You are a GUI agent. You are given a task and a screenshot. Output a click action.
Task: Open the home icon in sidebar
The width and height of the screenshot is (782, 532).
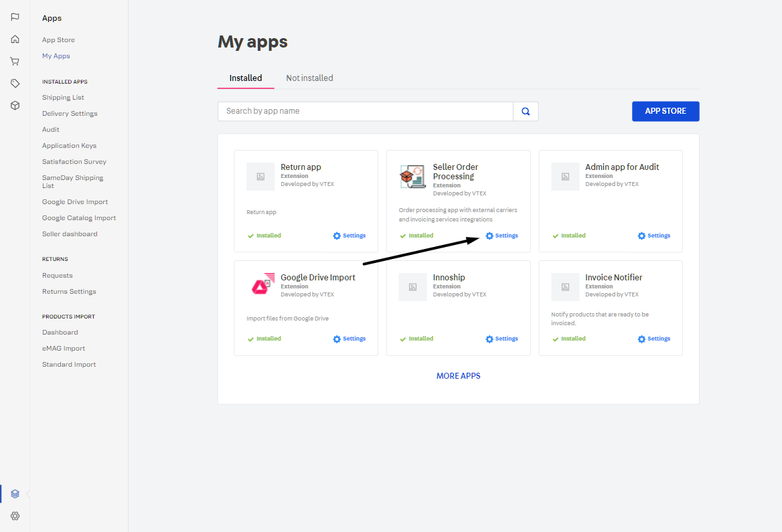tap(15, 39)
